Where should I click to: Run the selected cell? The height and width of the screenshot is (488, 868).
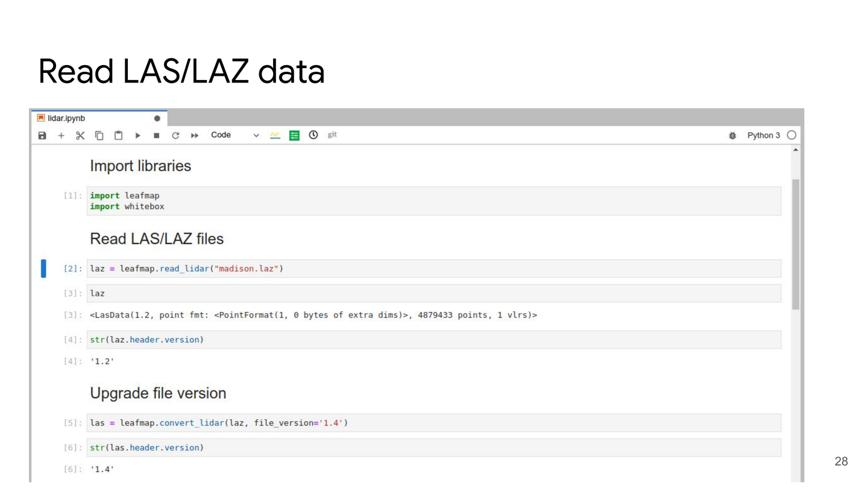point(138,136)
